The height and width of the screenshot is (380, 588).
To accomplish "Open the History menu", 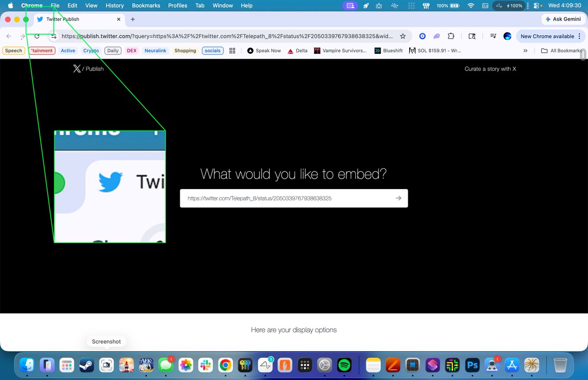I will click(x=115, y=5).
